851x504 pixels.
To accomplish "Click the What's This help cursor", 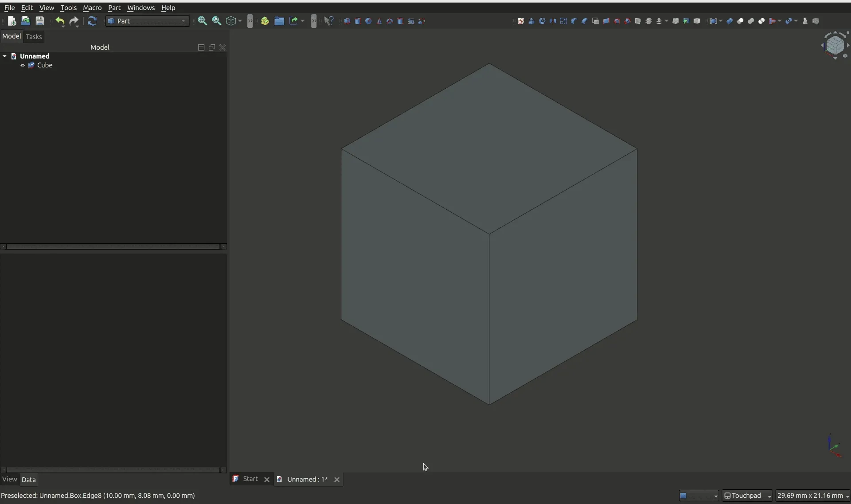I will pyautogui.click(x=329, y=21).
